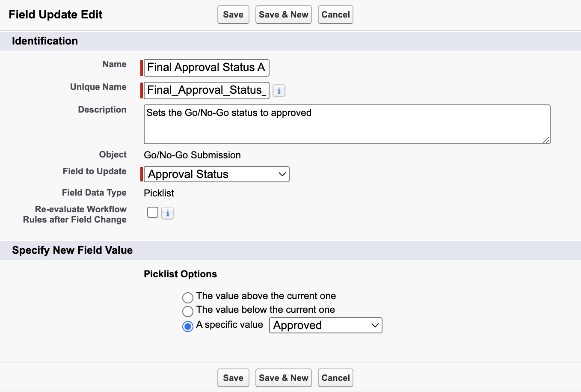Click into the Name text field
Viewport: 581px width, 392px height.
[x=205, y=68]
